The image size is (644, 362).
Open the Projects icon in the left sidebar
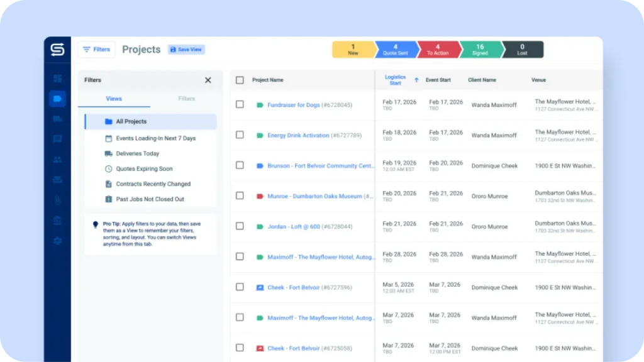[x=57, y=98]
